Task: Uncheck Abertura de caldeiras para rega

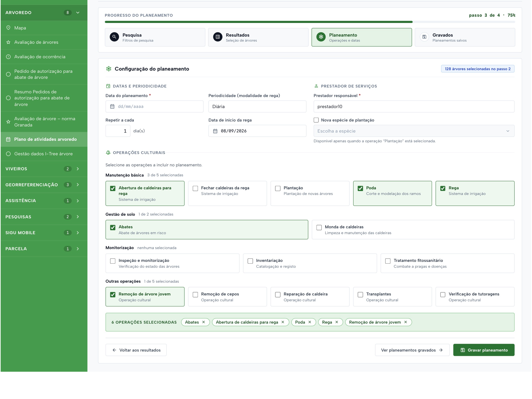Action: 113,188
